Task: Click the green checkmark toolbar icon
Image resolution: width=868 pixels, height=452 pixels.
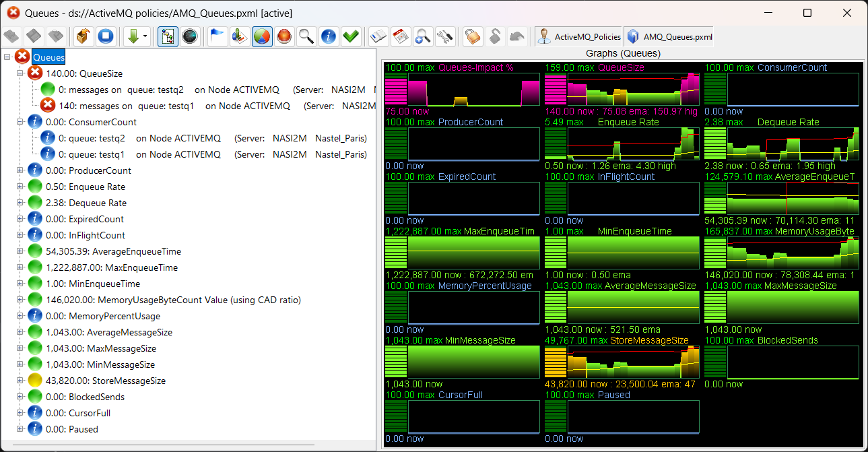Action: pos(350,36)
